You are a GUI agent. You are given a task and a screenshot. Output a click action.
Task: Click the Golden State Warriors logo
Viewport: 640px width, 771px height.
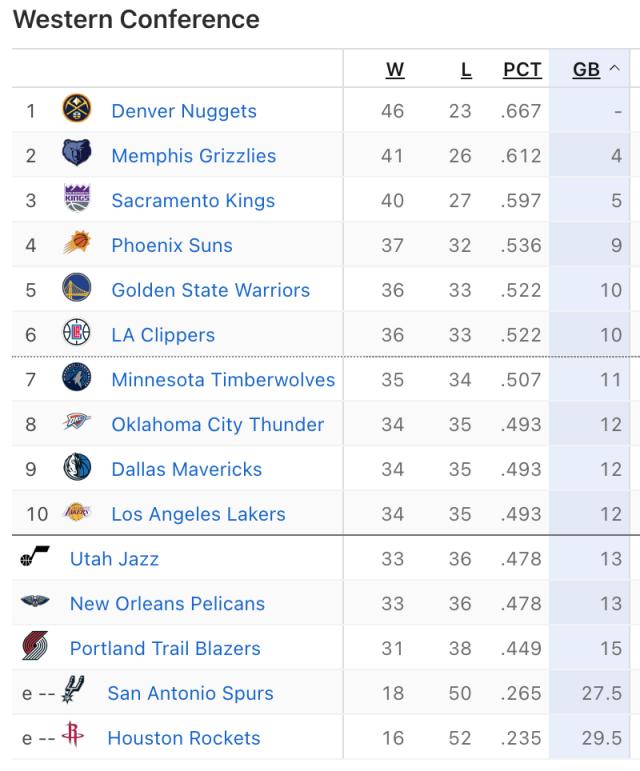77,290
